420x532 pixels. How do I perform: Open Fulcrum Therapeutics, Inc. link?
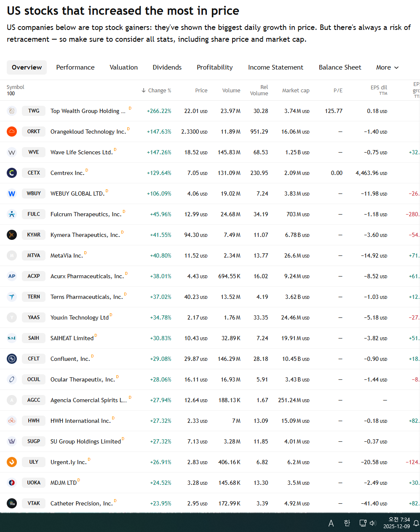[x=86, y=214]
